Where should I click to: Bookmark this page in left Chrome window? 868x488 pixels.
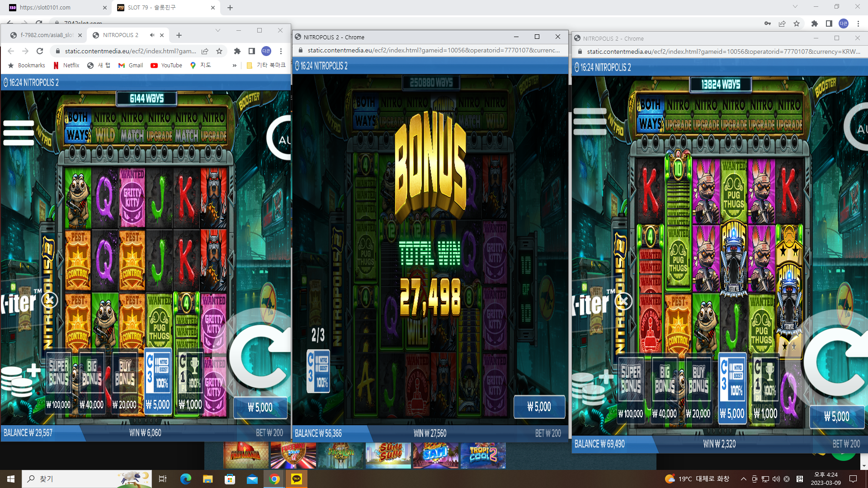coord(219,51)
